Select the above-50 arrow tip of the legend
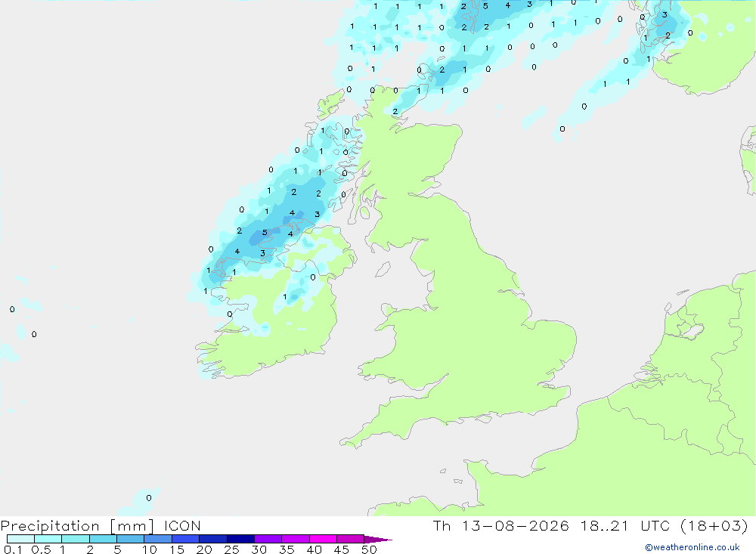 click(x=377, y=539)
